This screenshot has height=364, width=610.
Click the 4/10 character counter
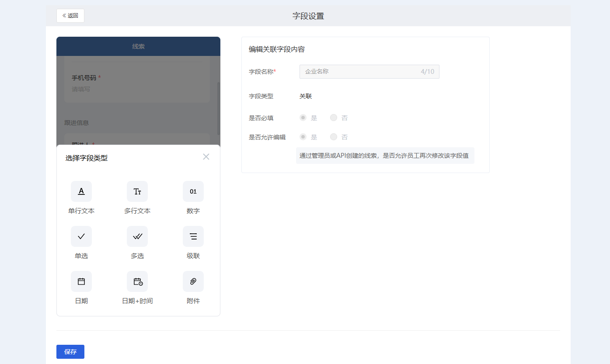click(x=428, y=72)
